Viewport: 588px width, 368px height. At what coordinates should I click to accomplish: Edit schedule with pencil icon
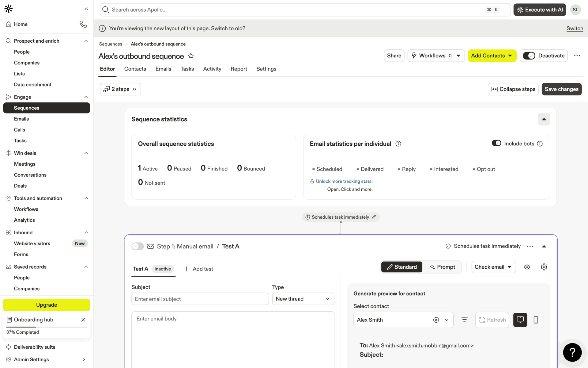(x=374, y=217)
